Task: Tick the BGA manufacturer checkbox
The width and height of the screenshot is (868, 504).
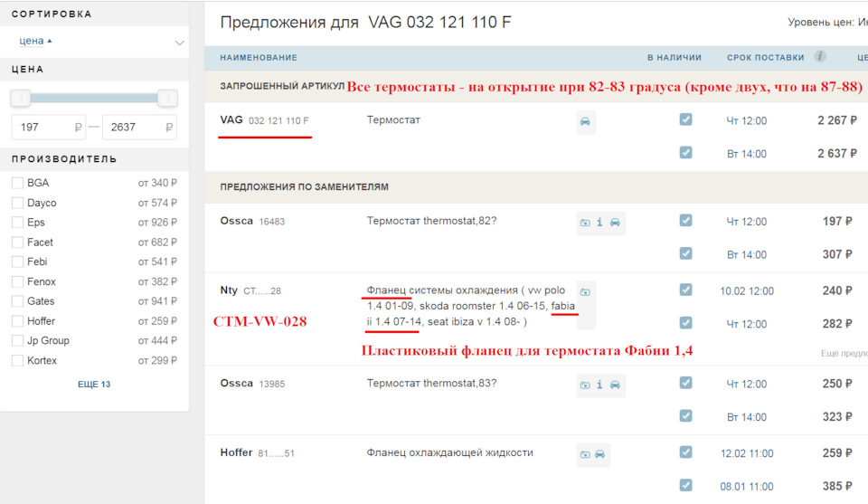Action: [18, 183]
